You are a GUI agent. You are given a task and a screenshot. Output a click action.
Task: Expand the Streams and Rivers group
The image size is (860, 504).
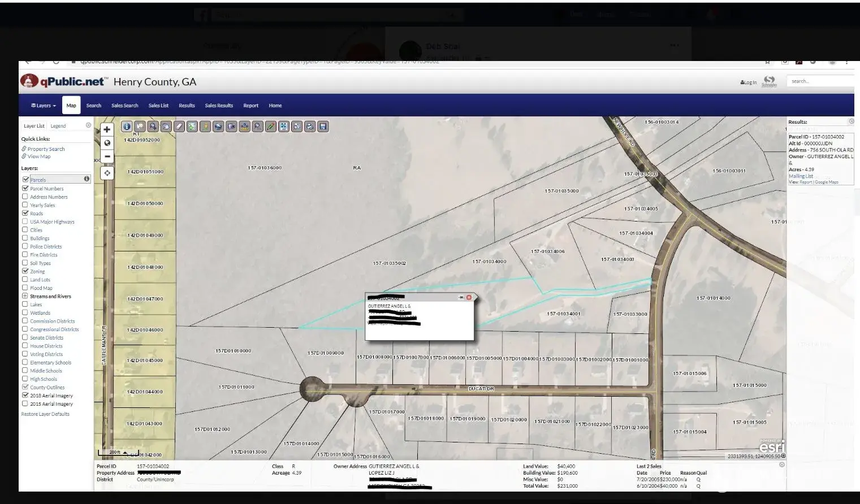pos(25,296)
